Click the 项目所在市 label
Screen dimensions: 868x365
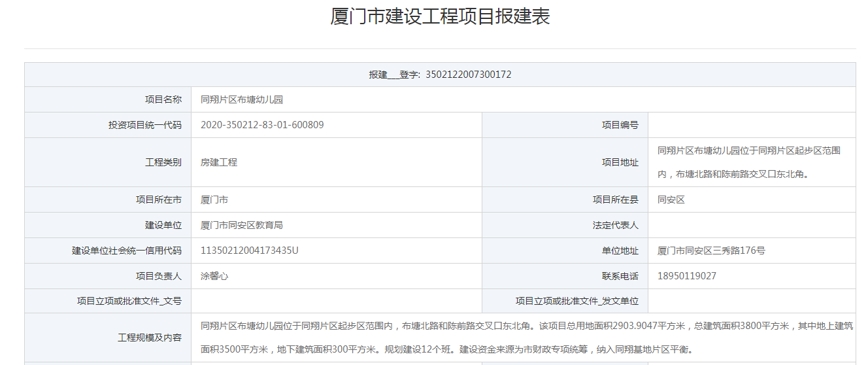pos(159,200)
